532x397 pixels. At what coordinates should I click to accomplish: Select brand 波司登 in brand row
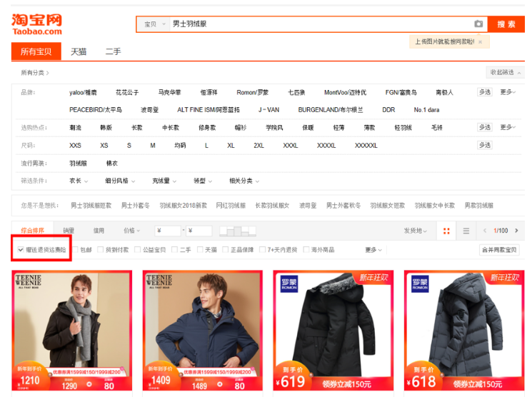point(149,110)
